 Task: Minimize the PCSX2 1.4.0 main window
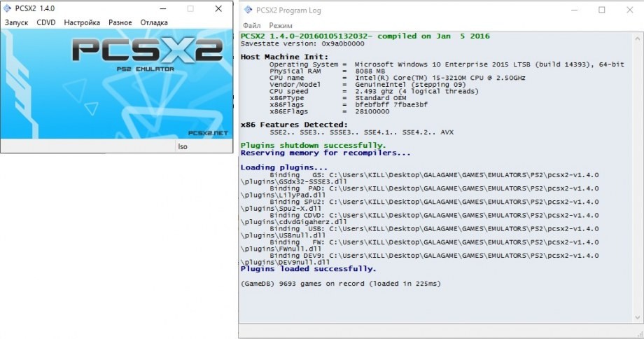click(162, 8)
